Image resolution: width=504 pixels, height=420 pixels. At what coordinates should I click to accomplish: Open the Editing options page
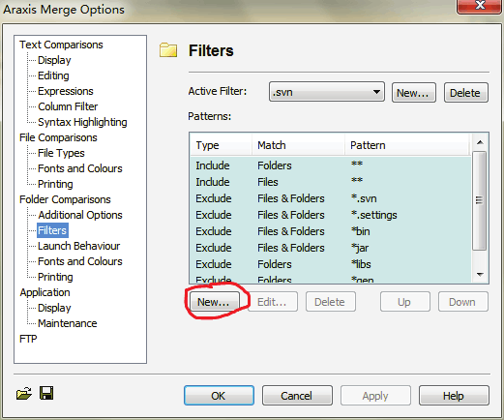click(53, 75)
